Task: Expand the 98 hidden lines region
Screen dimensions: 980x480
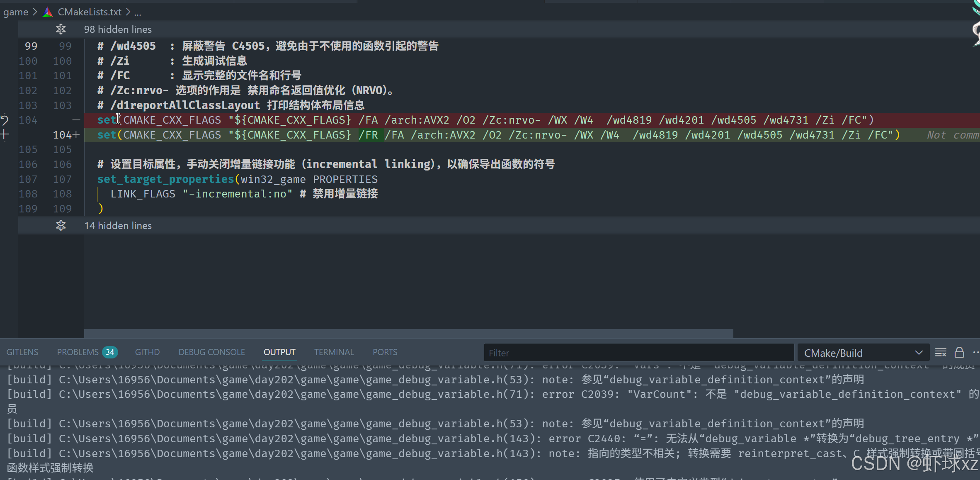Action: tap(118, 29)
